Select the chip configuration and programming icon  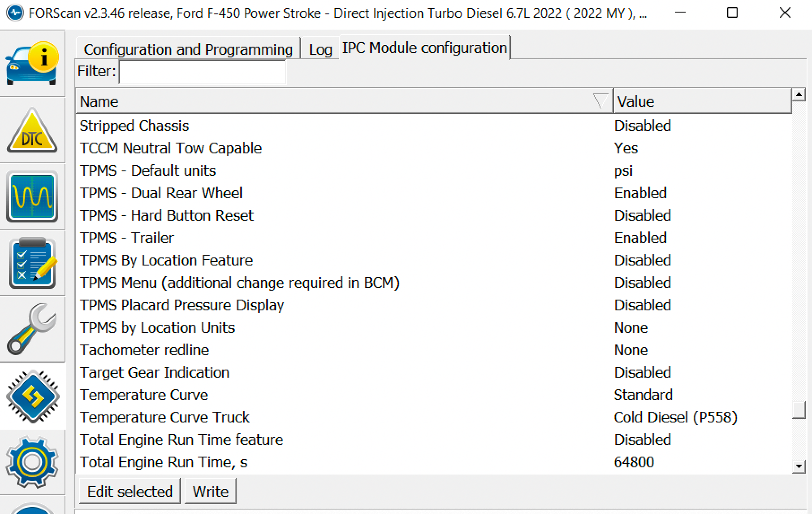[x=32, y=396]
